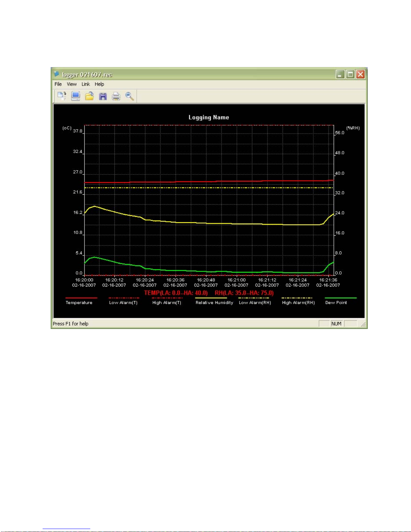Open the File menu
The image size is (411, 532).
click(x=58, y=84)
